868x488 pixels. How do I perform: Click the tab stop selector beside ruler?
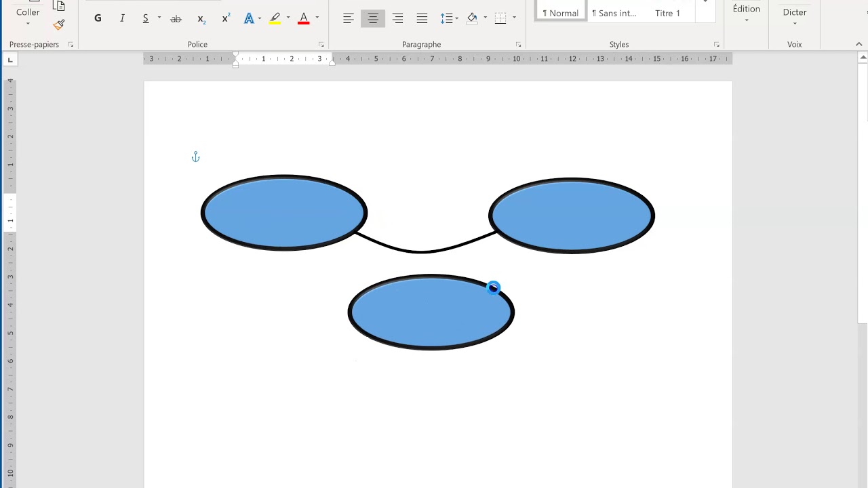pos(10,60)
